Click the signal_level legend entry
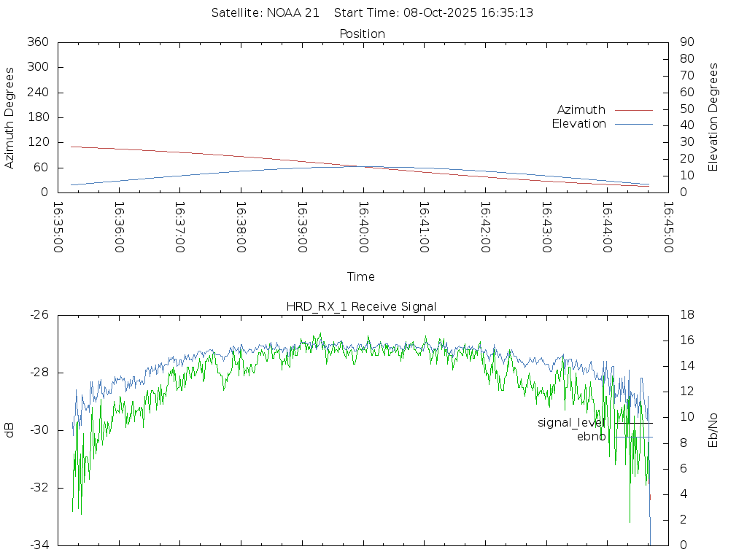Viewport: 747px width, 560px height. [x=572, y=423]
